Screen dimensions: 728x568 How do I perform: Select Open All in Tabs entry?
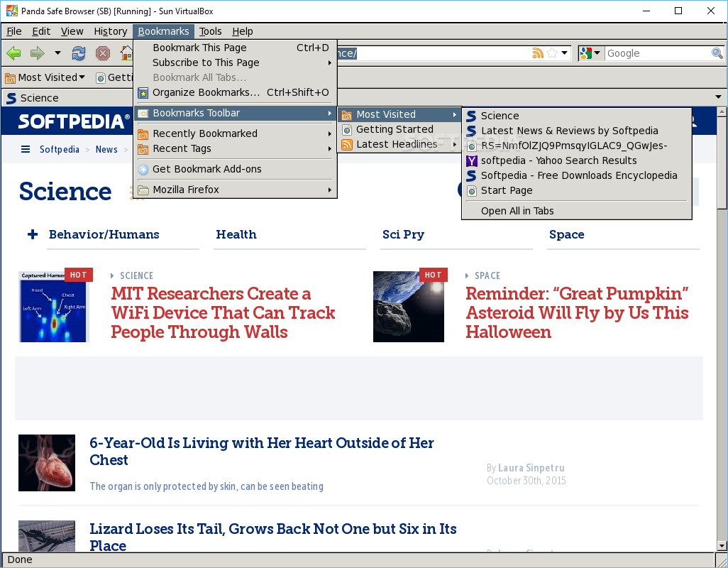point(577,212)
